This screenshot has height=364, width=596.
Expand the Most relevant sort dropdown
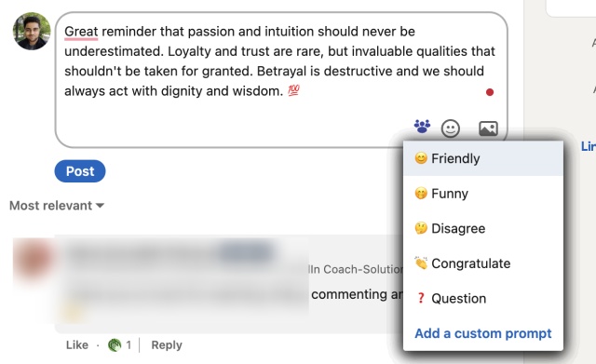[57, 206]
